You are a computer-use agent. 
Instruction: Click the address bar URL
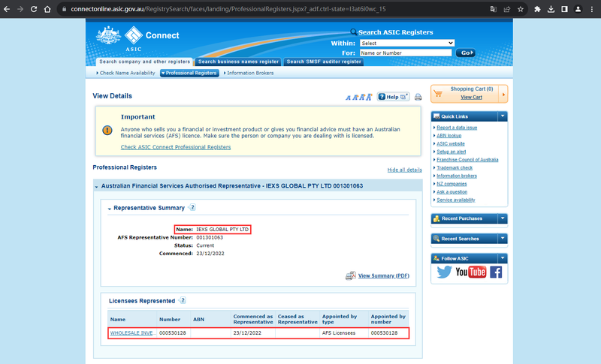pos(228,9)
